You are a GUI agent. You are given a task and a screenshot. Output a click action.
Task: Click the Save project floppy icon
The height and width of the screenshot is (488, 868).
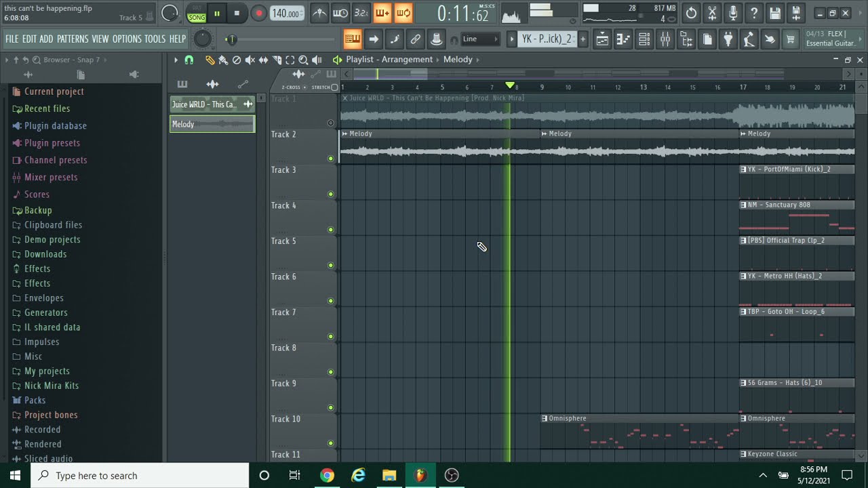point(775,13)
